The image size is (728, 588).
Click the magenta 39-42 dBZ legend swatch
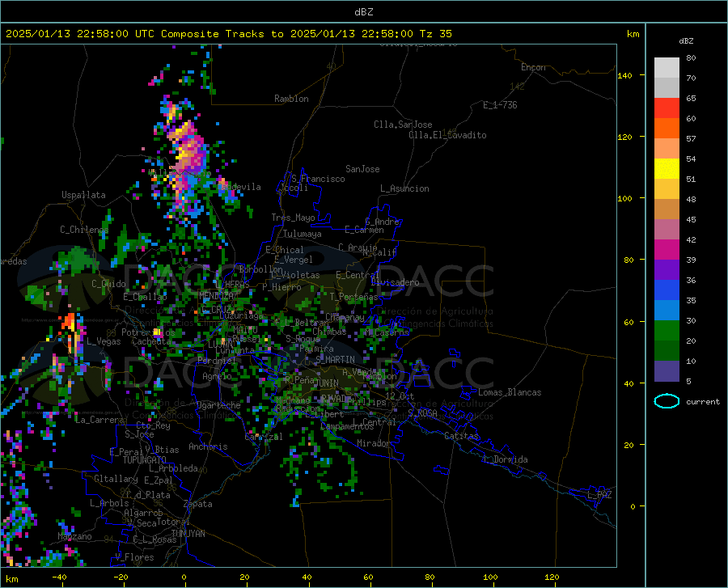tap(667, 250)
